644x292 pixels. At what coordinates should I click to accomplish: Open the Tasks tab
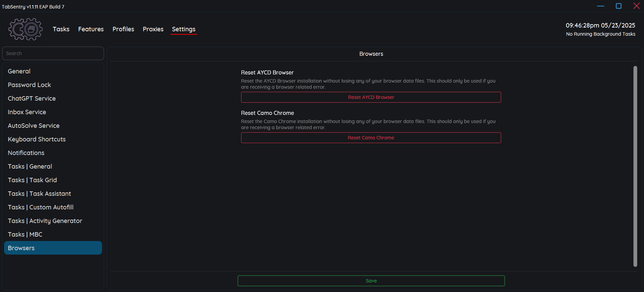(x=61, y=29)
